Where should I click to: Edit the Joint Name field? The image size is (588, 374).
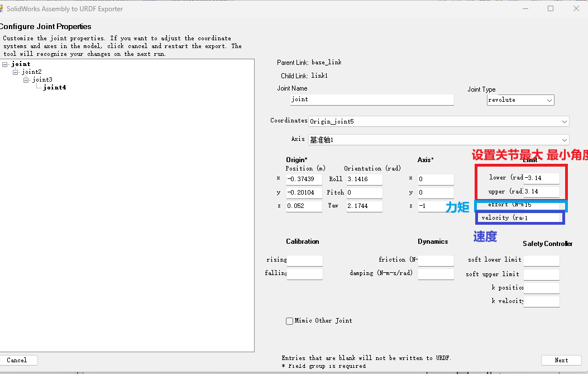click(372, 100)
